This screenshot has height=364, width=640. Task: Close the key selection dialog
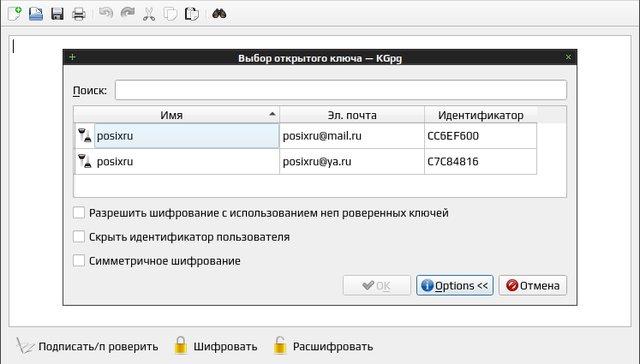[568, 57]
